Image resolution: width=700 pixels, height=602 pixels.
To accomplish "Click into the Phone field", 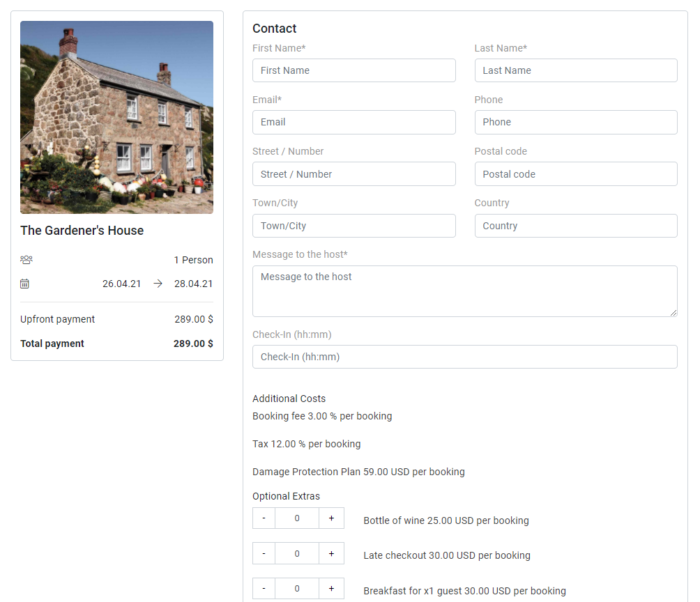I will click(576, 122).
